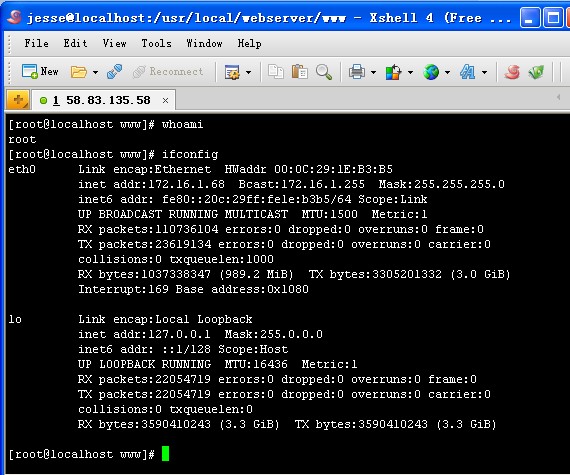Click the add new tab plus button
The width and height of the screenshot is (570, 475).
(x=18, y=100)
